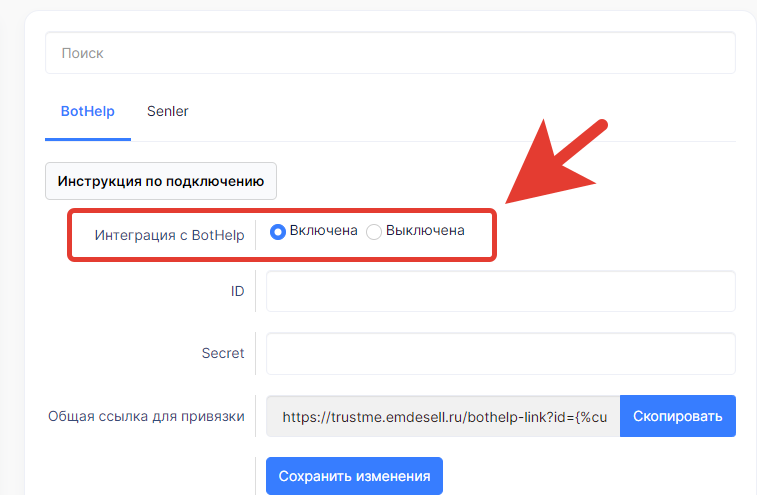Click the Выключена option text
Image resolution: width=757 pixels, height=495 pixels.
tap(425, 231)
